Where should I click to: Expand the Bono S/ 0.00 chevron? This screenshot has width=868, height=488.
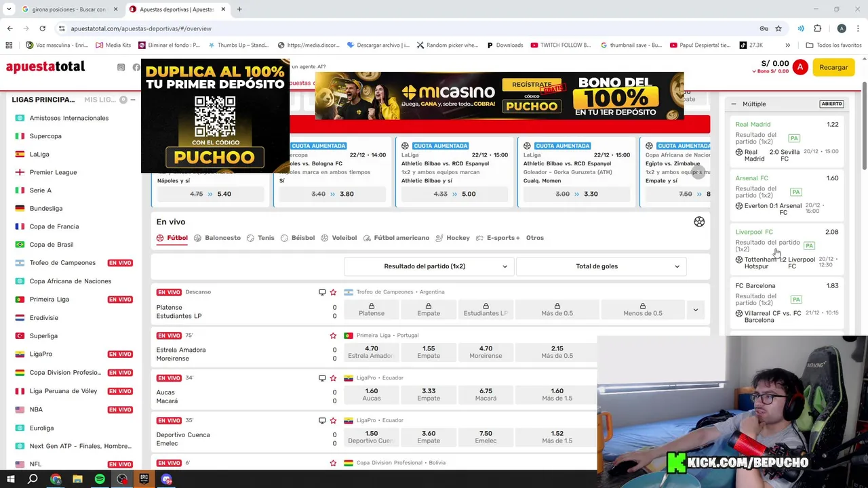(755, 71)
